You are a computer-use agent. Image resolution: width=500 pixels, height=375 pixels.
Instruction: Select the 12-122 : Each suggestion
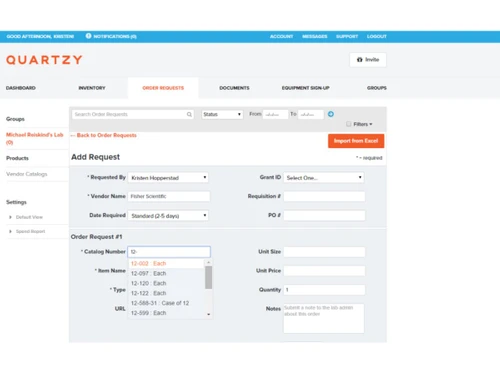tap(166, 293)
